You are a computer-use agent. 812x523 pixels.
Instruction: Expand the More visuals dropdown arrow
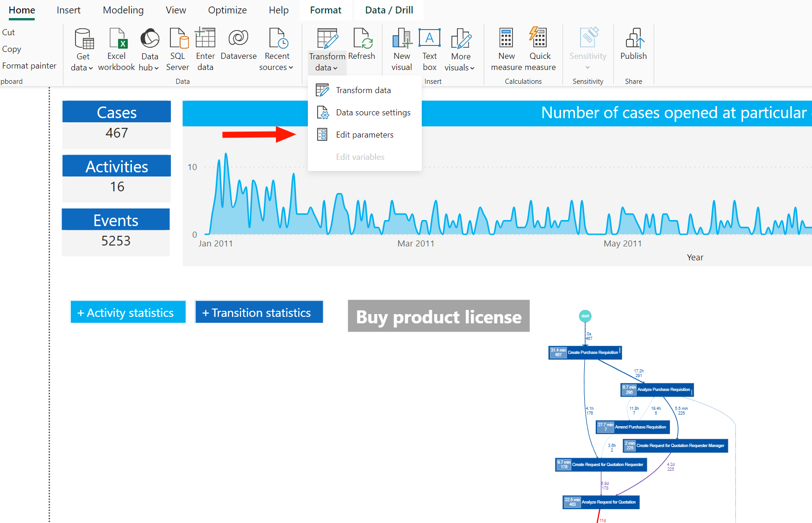point(472,68)
